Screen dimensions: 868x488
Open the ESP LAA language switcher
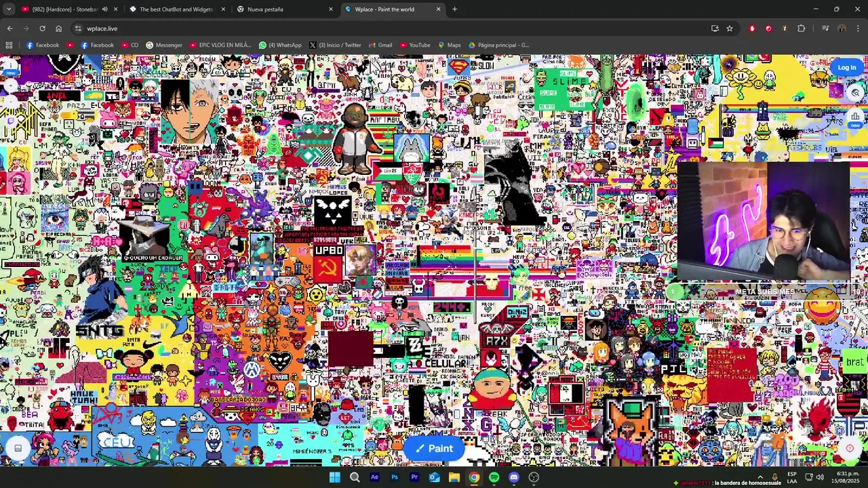click(x=792, y=477)
